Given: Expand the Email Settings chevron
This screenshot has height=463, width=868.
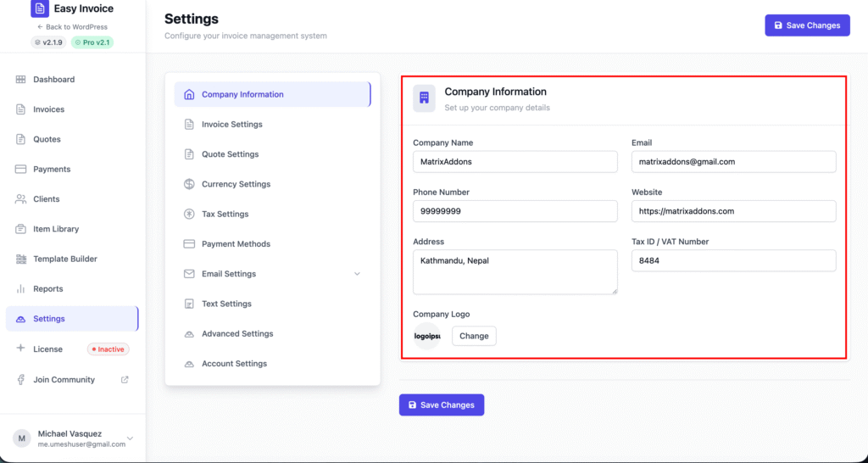Looking at the screenshot, I should pyautogui.click(x=357, y=274).
